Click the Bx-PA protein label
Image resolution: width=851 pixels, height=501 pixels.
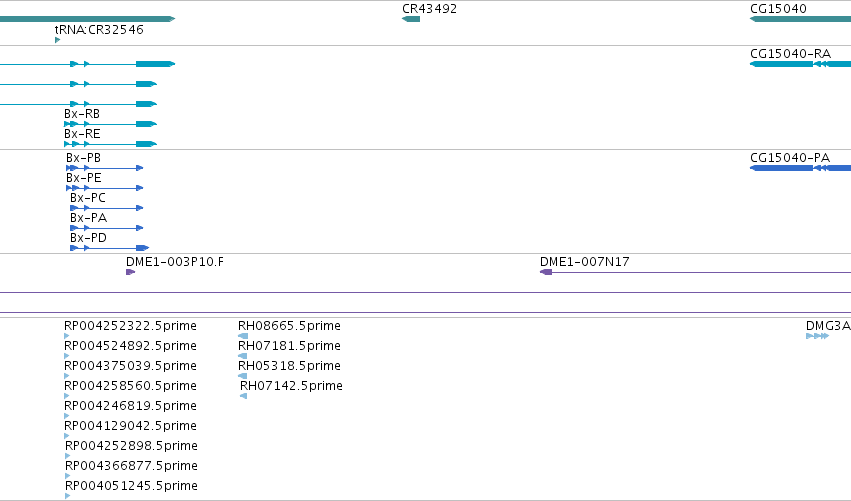tap(88, 218)
